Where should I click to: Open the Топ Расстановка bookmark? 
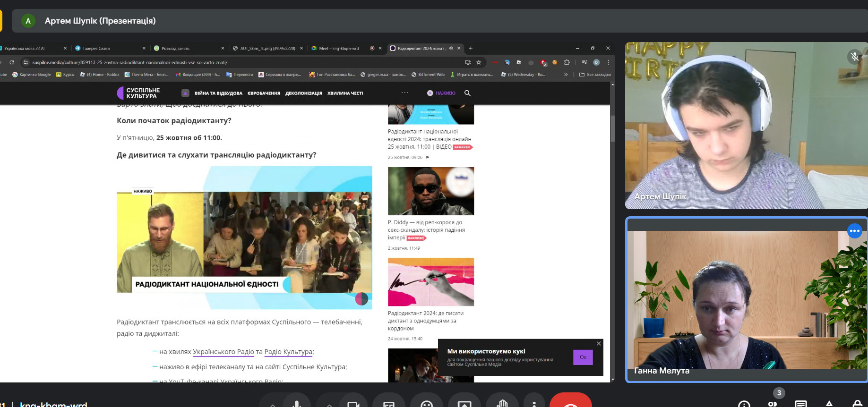[332, 75]
